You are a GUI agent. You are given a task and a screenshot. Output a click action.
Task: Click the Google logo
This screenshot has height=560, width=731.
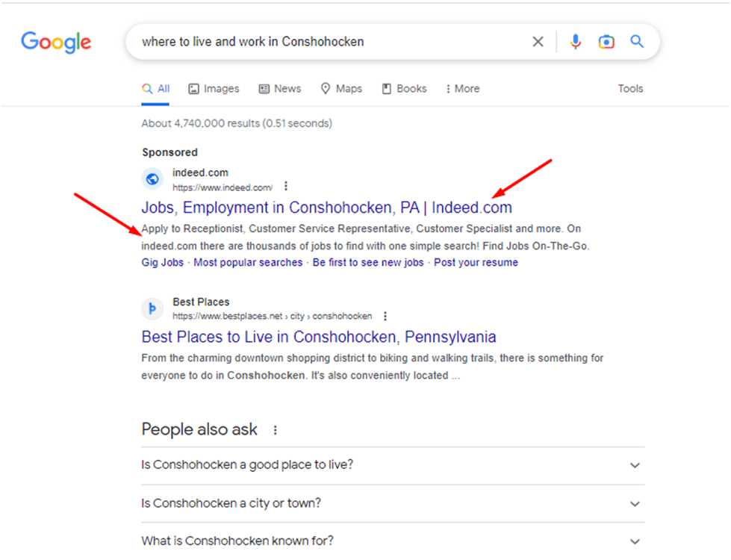pos(56,43)
